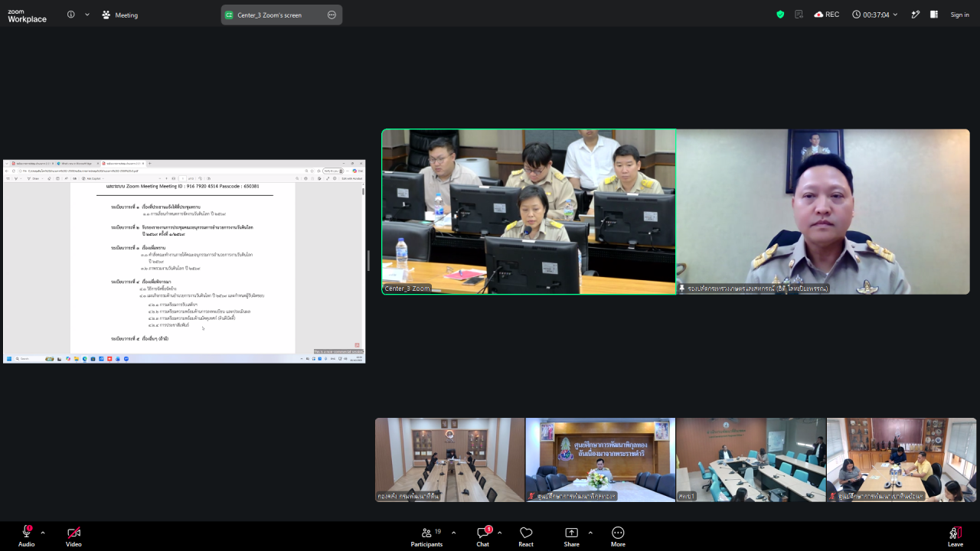Open the meeting notes icon
Screen dimensions: 980x551
coord(799,15)
